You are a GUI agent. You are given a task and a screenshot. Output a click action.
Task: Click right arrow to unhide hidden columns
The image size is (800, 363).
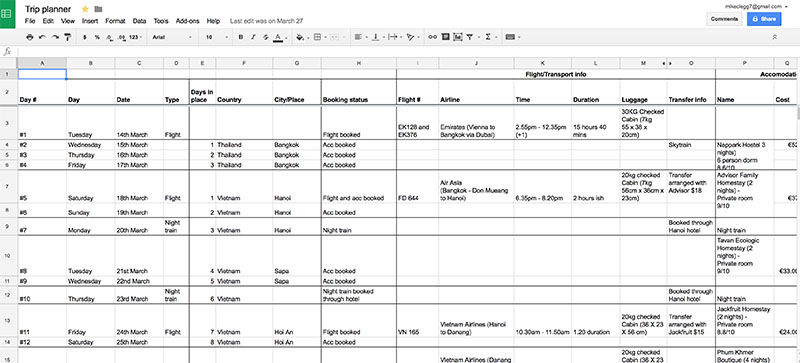pos(670,63)
